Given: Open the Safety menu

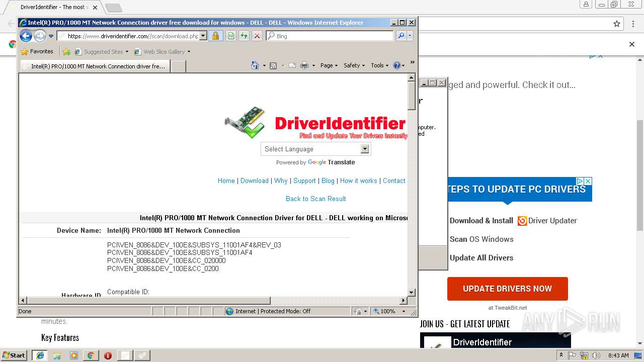Looking at the screenshot, I should click(x=354, y=65).
